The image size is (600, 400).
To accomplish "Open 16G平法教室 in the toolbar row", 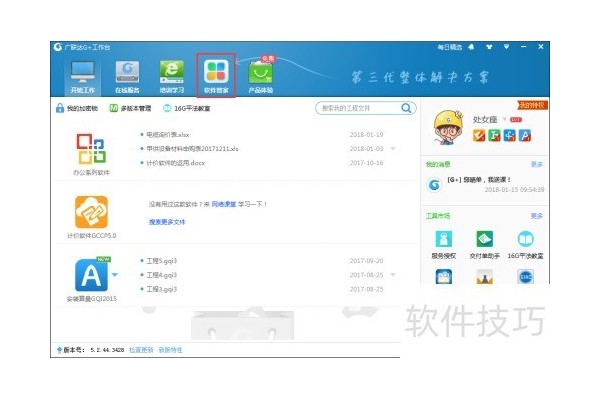I will click(187, 108).
